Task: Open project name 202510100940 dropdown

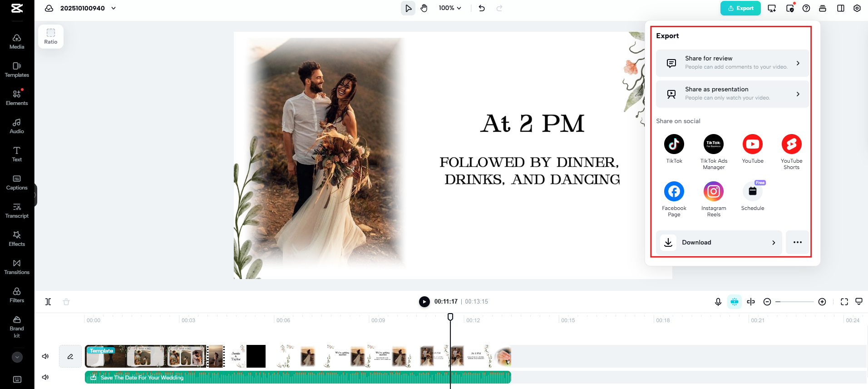Action: 113,8
